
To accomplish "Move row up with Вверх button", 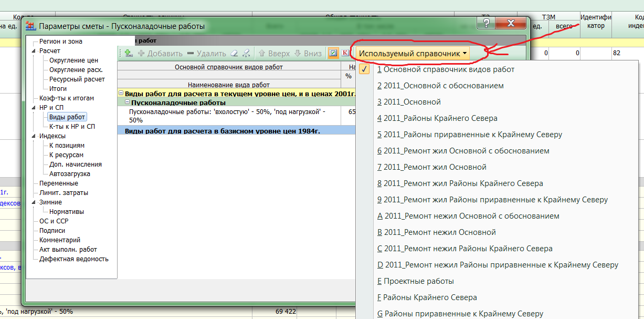I will [x=274, y=53].
